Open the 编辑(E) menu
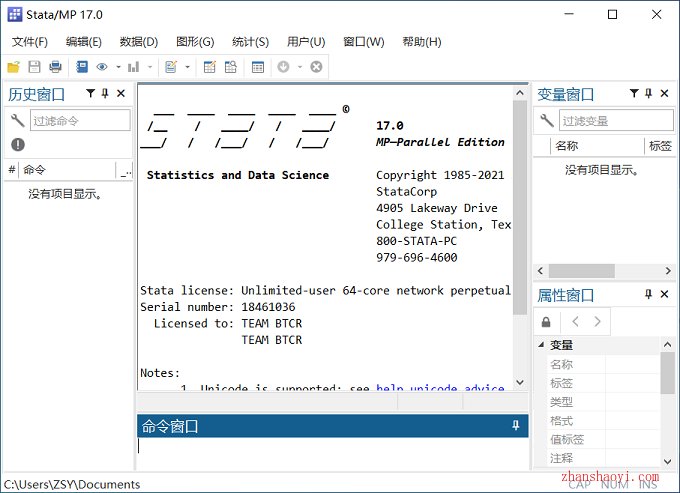This screenshot has width=680, height=493. (84, 42)
